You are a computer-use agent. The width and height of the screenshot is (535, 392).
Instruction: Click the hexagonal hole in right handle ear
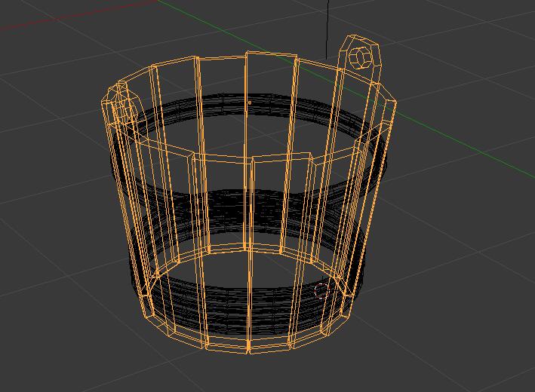tap(360, 57)
